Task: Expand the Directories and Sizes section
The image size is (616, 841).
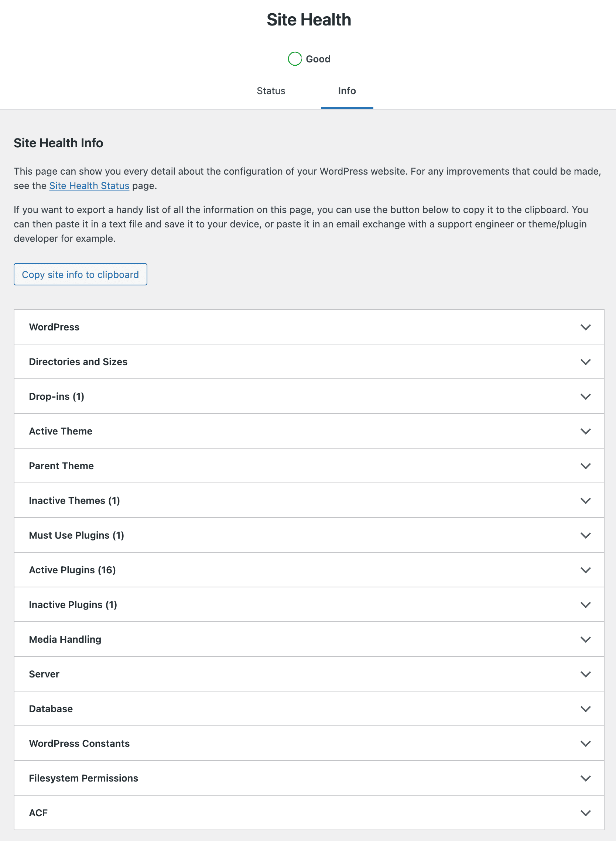Action: coord(308,361)
